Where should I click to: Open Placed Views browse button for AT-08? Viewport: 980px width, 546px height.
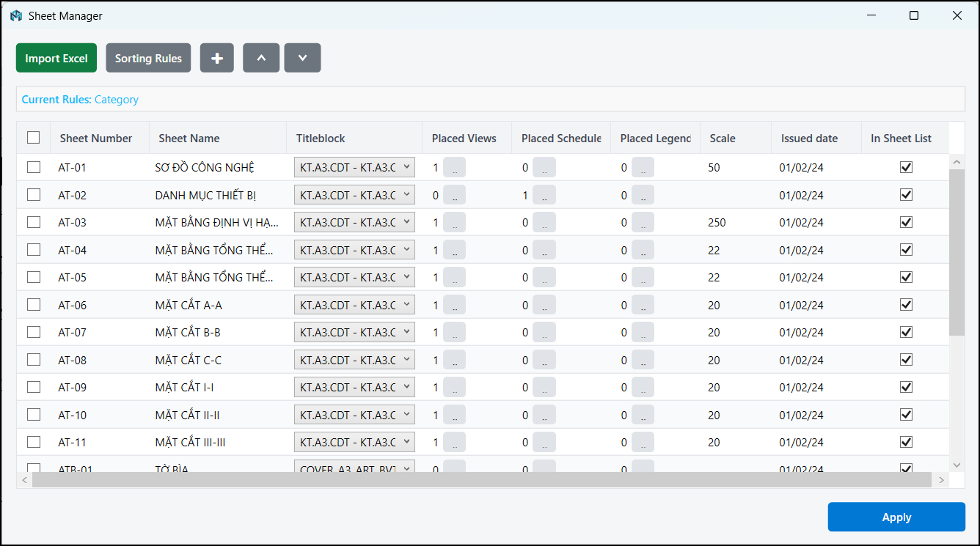[454, 360]
